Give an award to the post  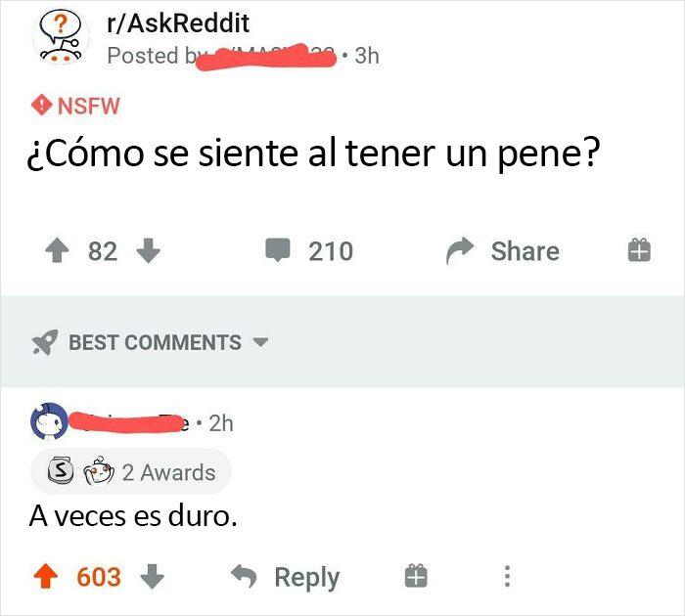pyautogui.click(x=638, y=251)
